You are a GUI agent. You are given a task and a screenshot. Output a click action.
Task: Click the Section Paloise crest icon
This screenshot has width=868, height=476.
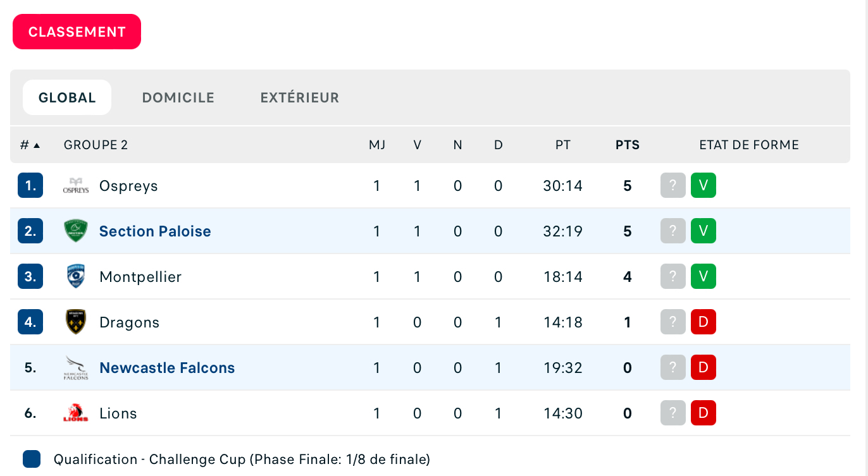76,231
